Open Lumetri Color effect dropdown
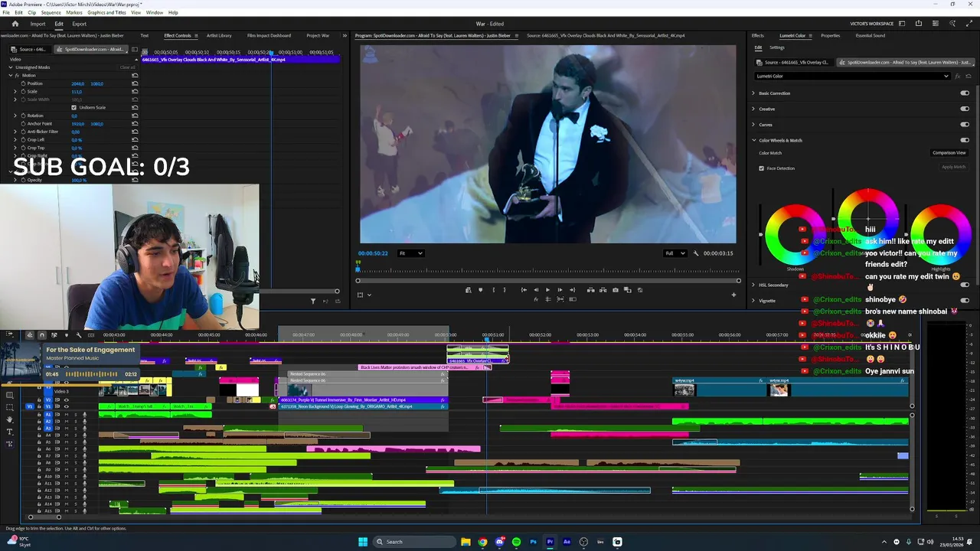Viewport: 980px width, 551px height. tap(852, 76)
